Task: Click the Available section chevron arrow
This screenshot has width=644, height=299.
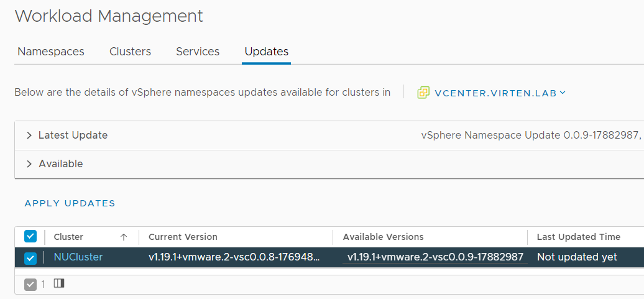Action: coord(29,164)
